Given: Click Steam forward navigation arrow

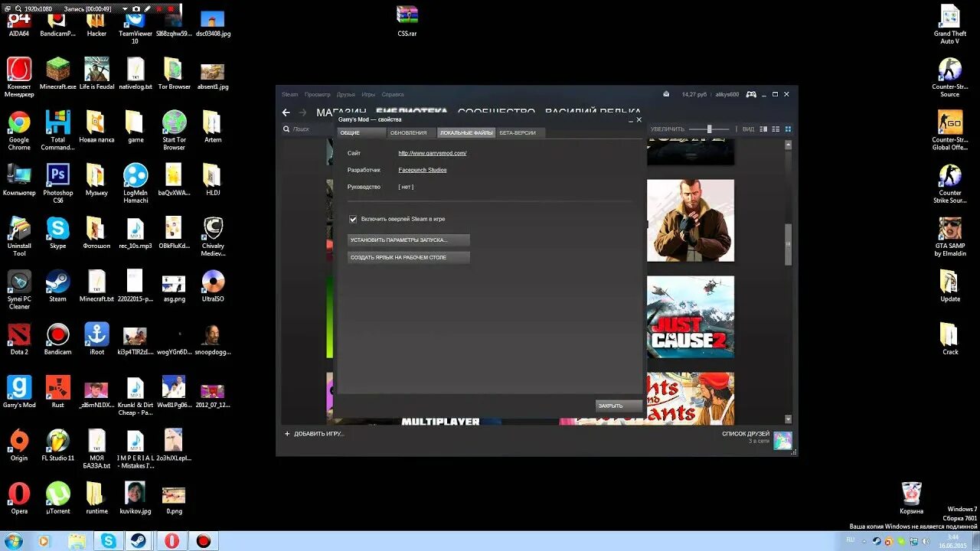Looking at the screenshot, I should click(303, 112).
